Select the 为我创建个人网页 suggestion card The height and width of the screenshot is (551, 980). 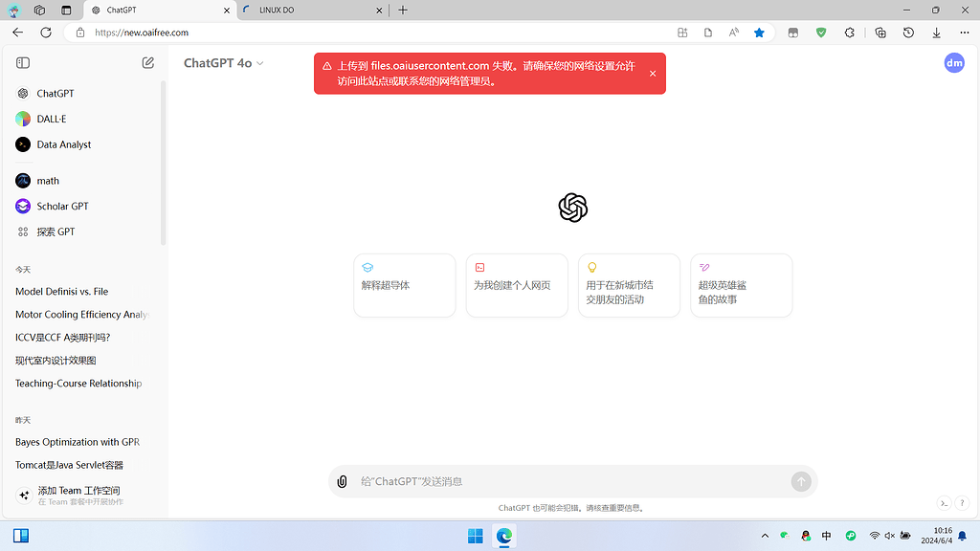(517, 285)
